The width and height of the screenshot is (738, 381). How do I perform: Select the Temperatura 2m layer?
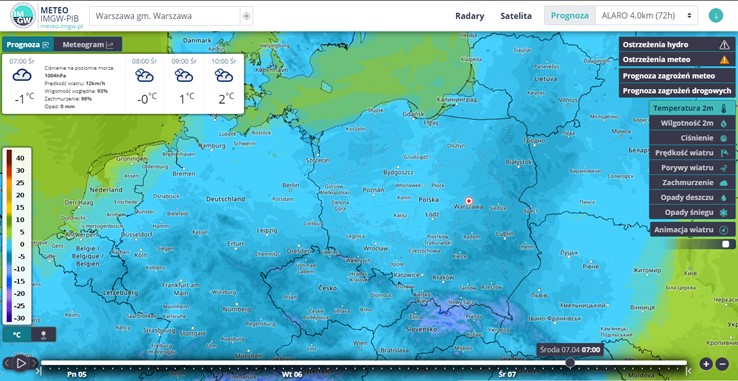[692, 109]
